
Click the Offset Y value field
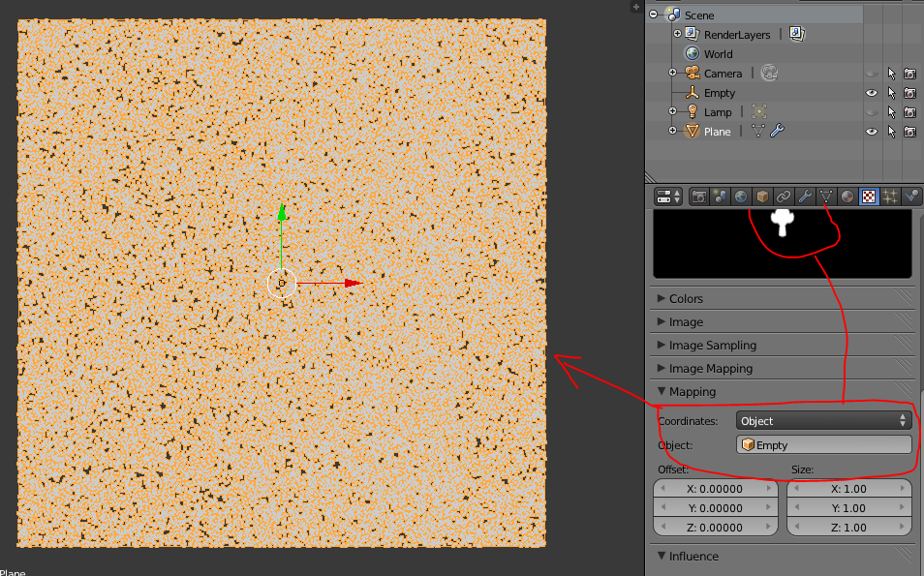(716, 507)
